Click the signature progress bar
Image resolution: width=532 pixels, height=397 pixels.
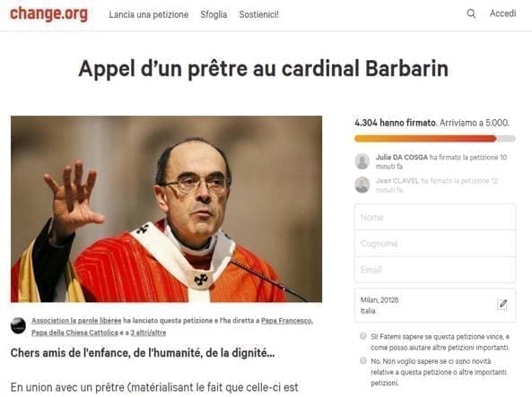click(x=435, y=138)
